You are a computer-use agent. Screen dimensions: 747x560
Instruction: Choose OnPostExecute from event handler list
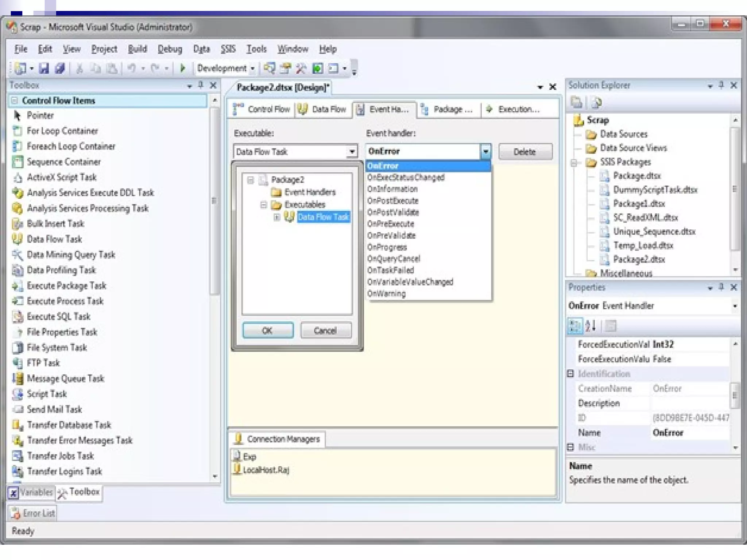coord(392,201)
